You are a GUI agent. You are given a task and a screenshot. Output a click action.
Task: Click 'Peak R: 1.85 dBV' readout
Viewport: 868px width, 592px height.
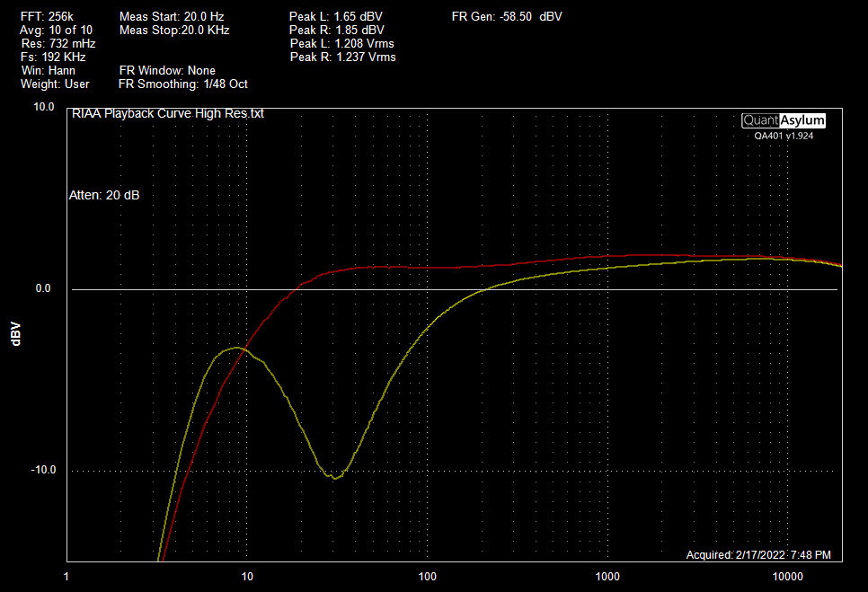click(x=337, y=30)
